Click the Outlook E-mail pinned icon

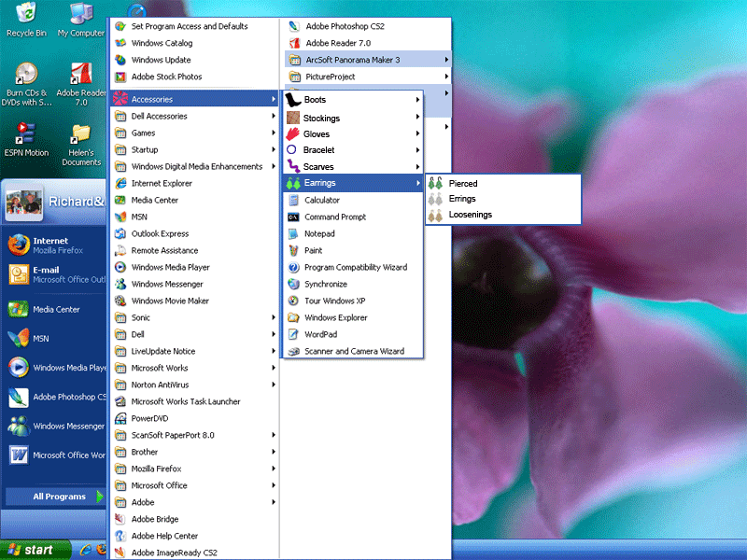pyautogui.click(x=19, y=274)
